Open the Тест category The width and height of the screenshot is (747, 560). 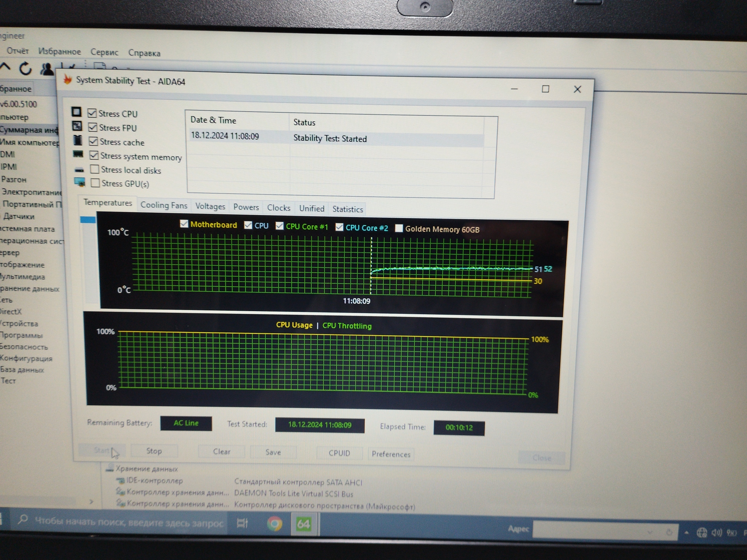coord(8,381)
